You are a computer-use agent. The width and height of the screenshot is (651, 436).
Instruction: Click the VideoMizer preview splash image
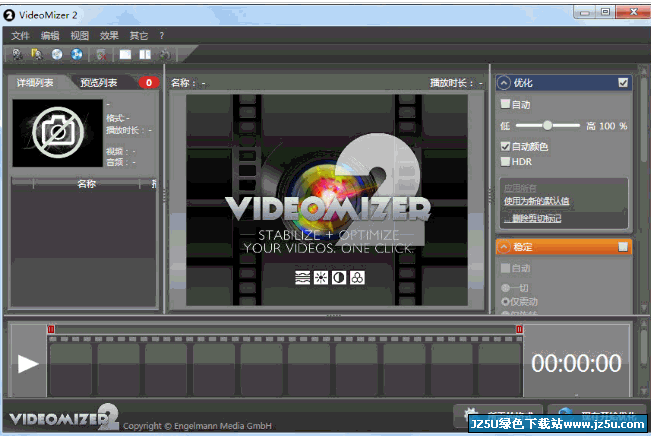tap(327, 200)
